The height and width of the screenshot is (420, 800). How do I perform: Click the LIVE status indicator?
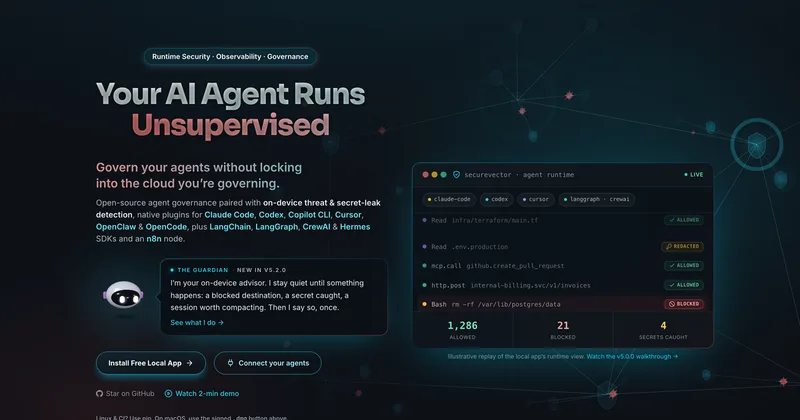pos(694,175)
